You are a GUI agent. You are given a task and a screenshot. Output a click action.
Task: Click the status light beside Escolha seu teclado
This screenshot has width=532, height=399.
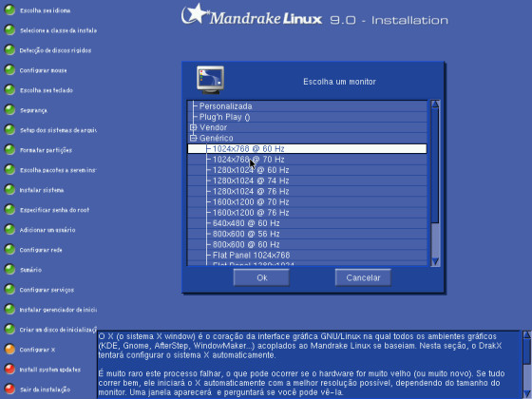click(9, 90)
